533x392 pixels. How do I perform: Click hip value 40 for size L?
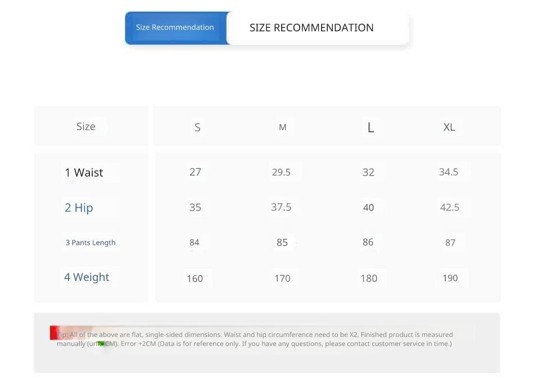click(x=368, y=208)
